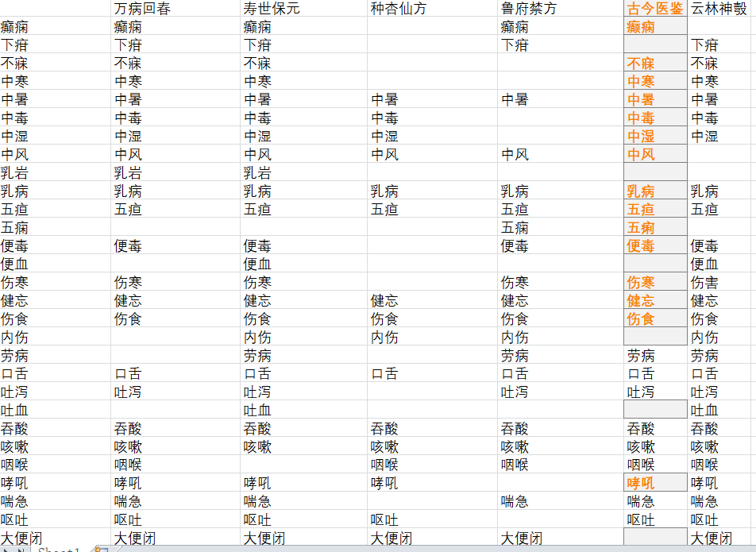Select the orange 古今医鉴 header cell
This screenshot has height=552, width=756.
point(655,8)
